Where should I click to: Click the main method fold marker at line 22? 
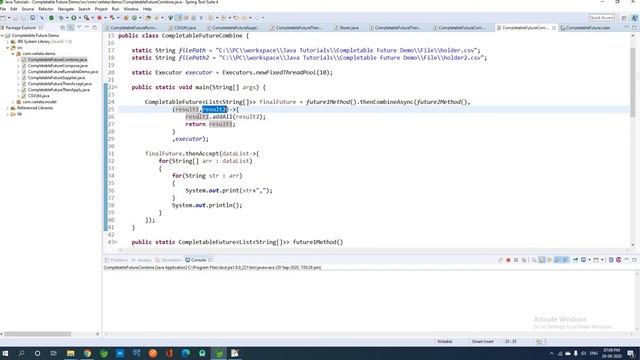pos(116,87)
